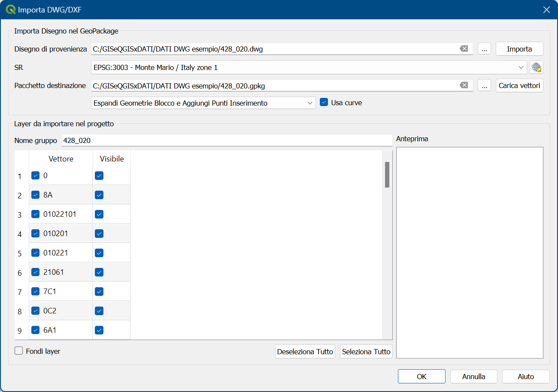This screenshot has width=558, height=392.
Task: Uncheck Vettore checkbox for layer 7C1
Action: tap(36, 292)
